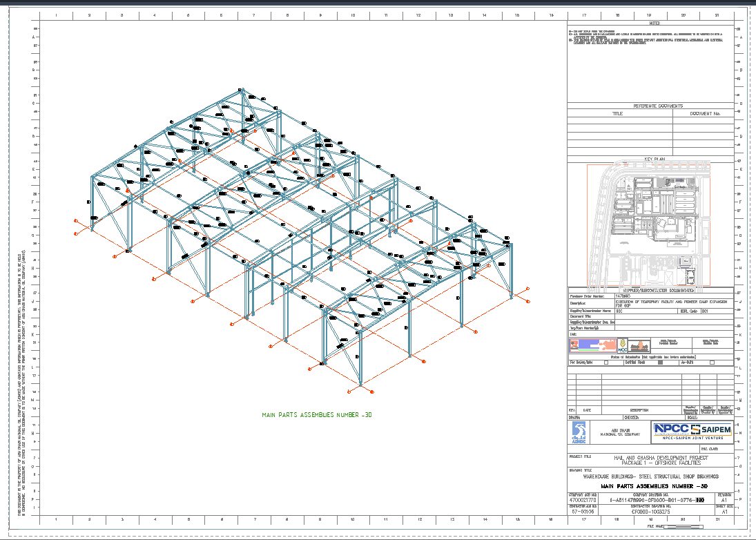Image resolution: width=756 pixels, height=540 pixels.
Task: Click the 'SCALE' field label
Action: [692, 418]
